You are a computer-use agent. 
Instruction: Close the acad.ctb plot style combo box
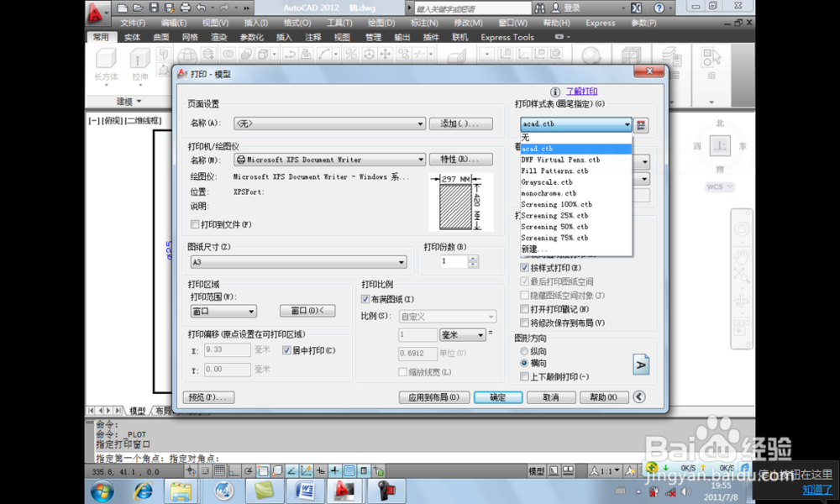(x=576, y=123)
